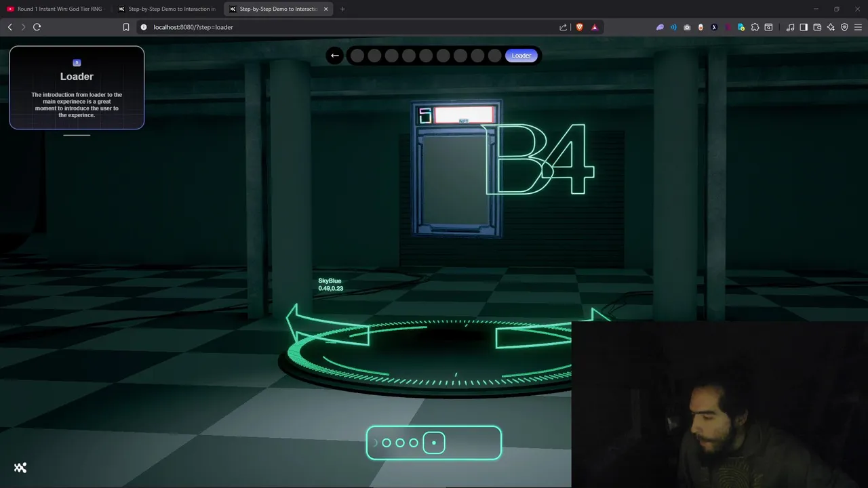The width and height of the screenshot is (868, 488).
Task: Open Brave Shields lion icon
Action: pos(580,27)
